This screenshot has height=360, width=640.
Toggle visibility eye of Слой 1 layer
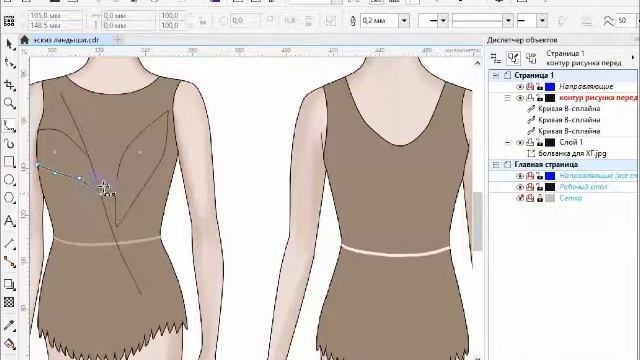[x=520, y=142]
